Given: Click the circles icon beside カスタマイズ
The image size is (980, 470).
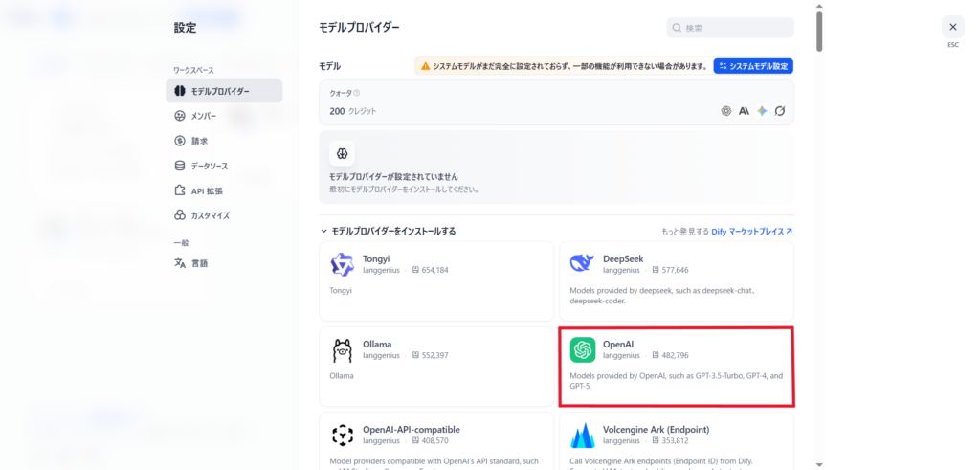Looking at the screenshot, I should (x=179, y=215).
